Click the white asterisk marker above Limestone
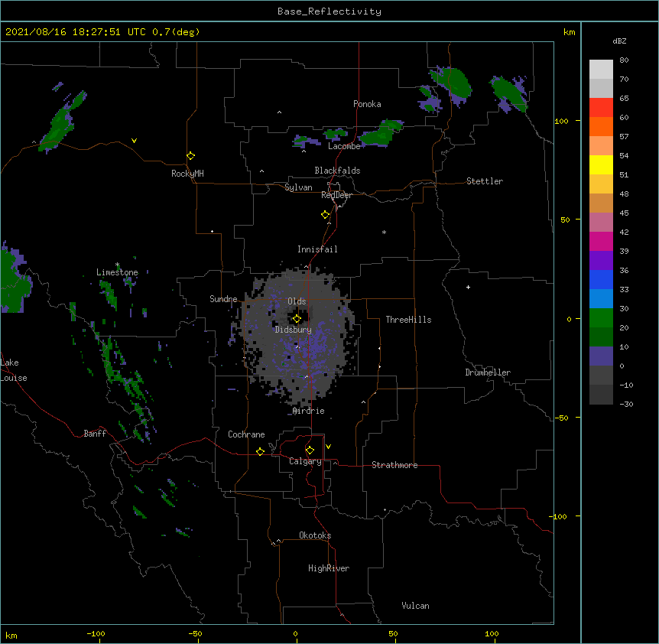The image size is (659, 644). (x=117, y=265)
